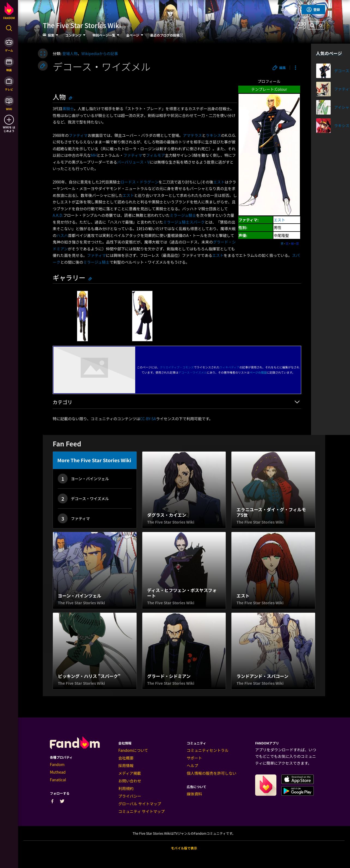The height and width of the screenshot is (868, 350).
Task: Click Fanatical footer property link
Action: [x=58, y=780]
